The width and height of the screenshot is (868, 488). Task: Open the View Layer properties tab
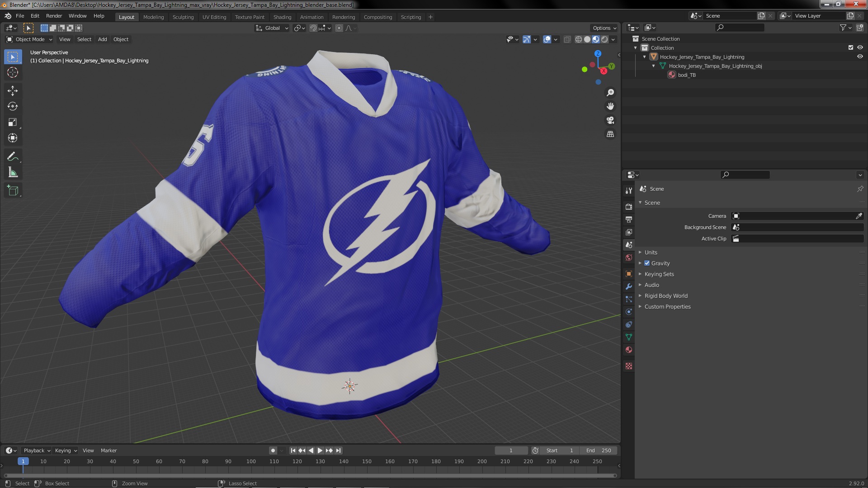pyautogui.click(x=629, y=232)
